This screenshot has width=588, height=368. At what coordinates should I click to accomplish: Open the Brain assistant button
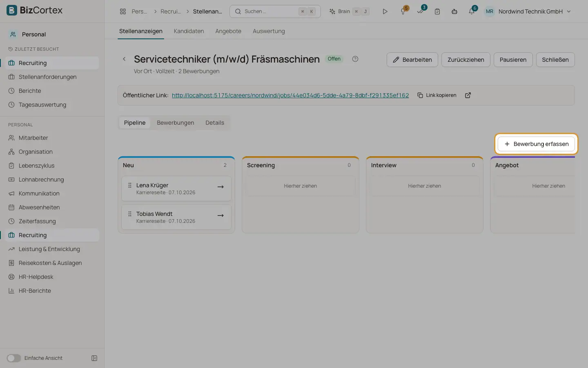click(350, 11)
